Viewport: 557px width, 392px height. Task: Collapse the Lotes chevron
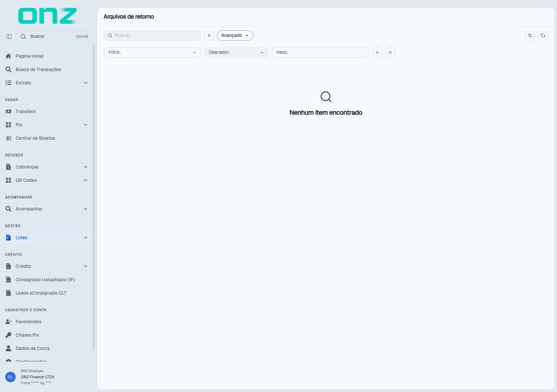click(86, 238)
